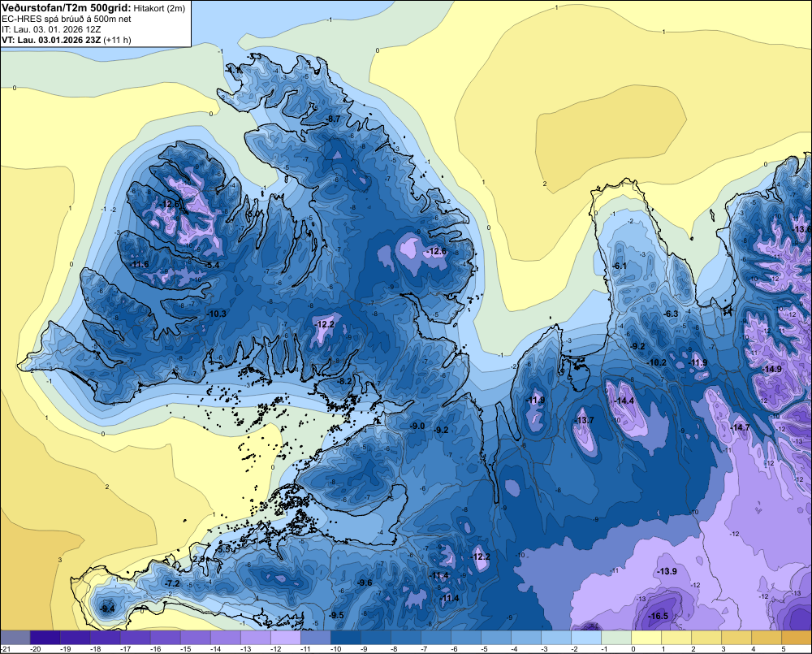812x654 pixels.
Task: Click the legend swatch labeled -17
Action: pyautogui.click(x=135, y=637)
